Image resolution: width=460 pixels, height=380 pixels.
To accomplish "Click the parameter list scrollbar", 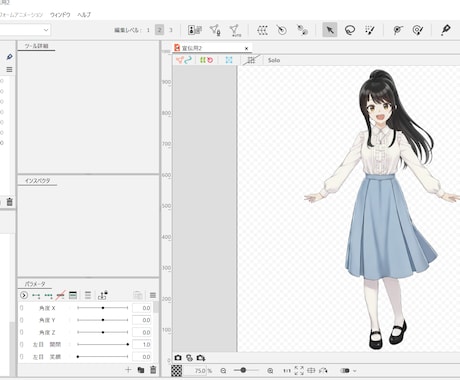I will pyautogui.click(x=156, y=307).
